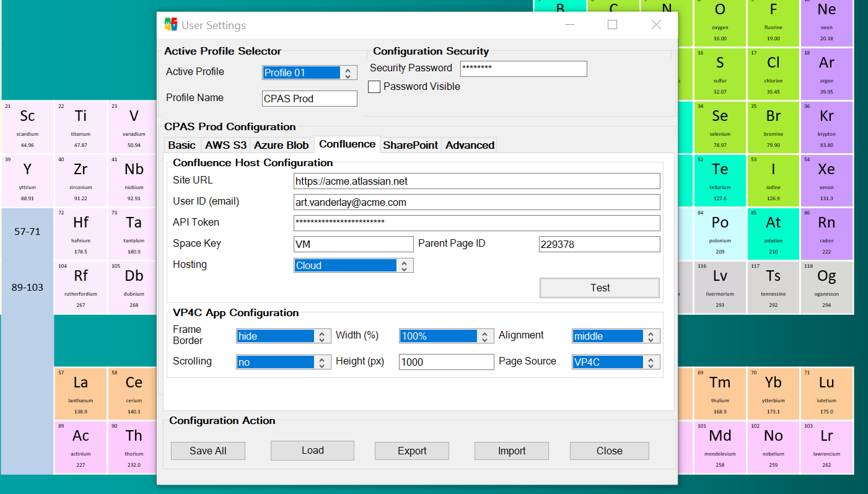Screen dimensions: 868x494
Task: Click the Export button
Action: click(412, 451)
